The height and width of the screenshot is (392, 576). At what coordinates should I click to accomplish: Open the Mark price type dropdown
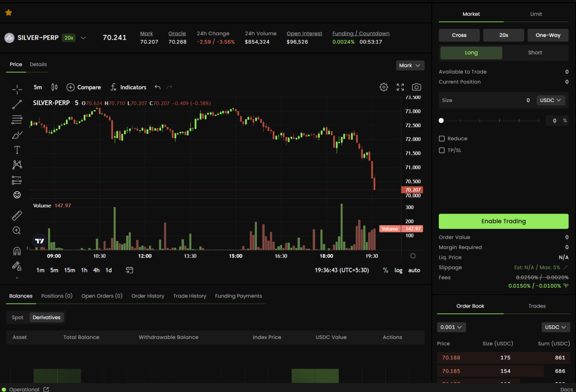[410, 66]
